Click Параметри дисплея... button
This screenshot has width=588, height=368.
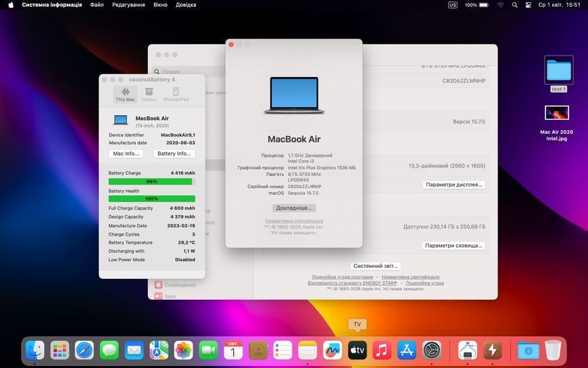coord(454,185)
